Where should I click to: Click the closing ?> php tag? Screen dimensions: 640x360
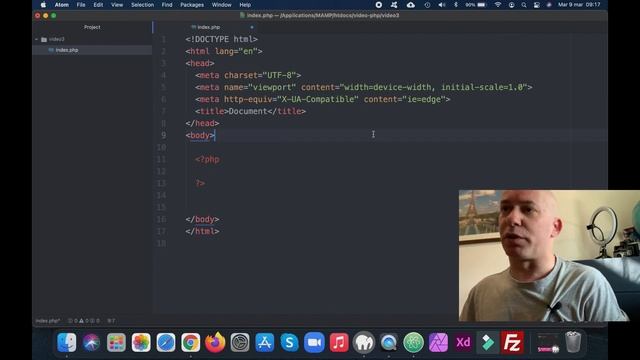pos(200,184)
